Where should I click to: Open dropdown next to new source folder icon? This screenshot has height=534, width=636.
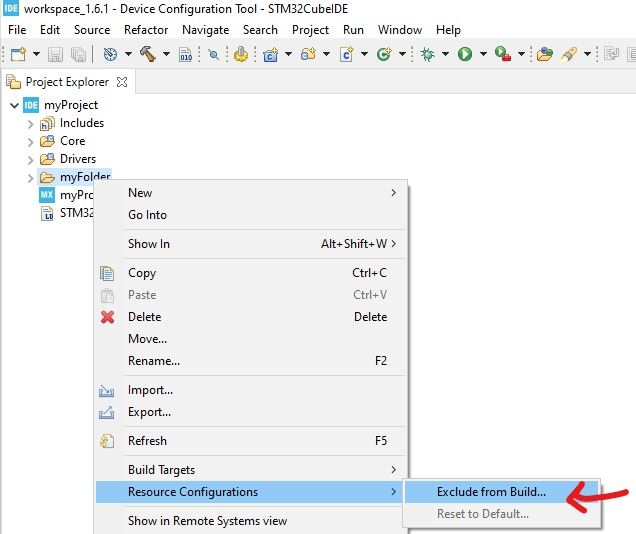(326, 54)
